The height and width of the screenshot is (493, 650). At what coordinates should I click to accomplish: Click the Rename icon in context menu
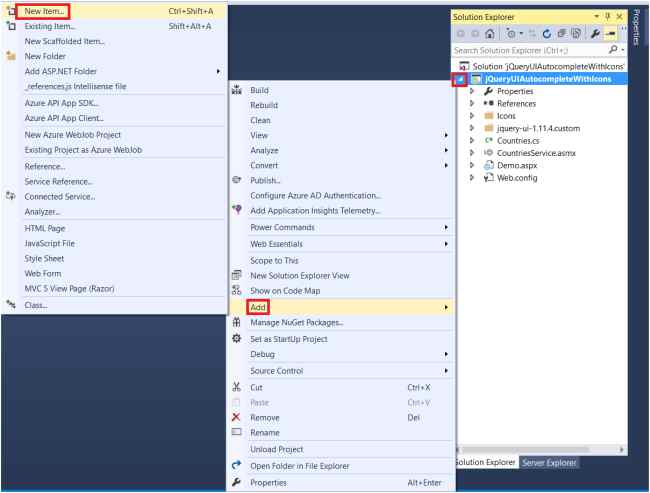click(236, 432)
